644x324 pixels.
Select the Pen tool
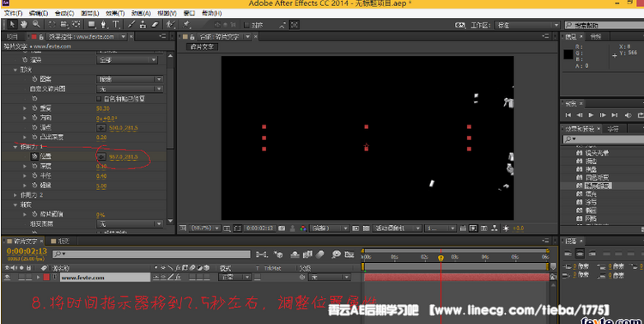coord(104,25)
